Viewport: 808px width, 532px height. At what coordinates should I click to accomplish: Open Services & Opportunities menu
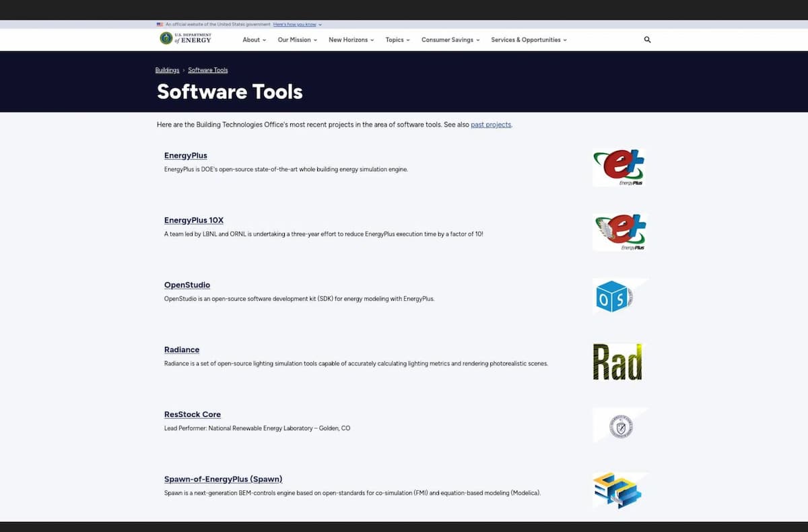coord(529,40)
